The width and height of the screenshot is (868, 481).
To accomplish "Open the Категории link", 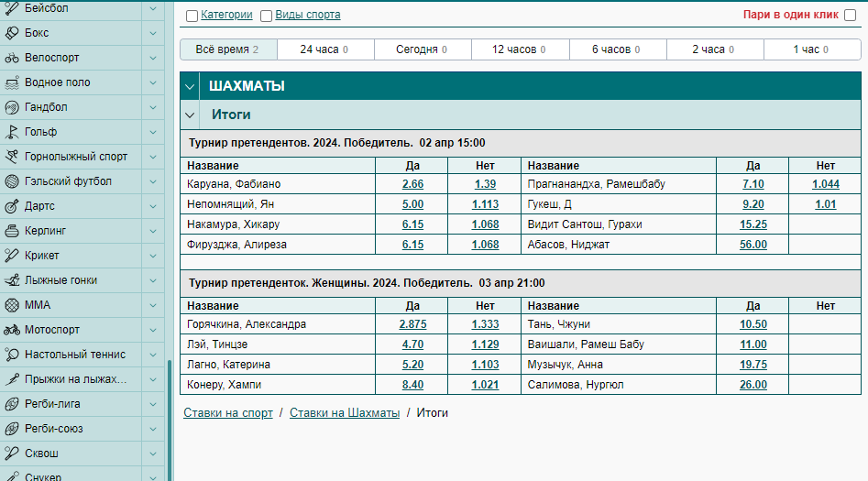I will tap(226, 15).
